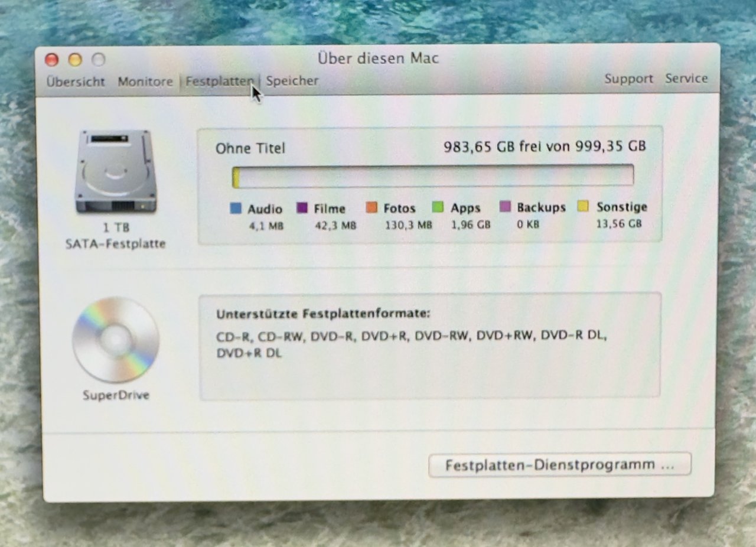Click the "Audio" legend label
This screenshot has height=547, width=756.
pos(265,209)
